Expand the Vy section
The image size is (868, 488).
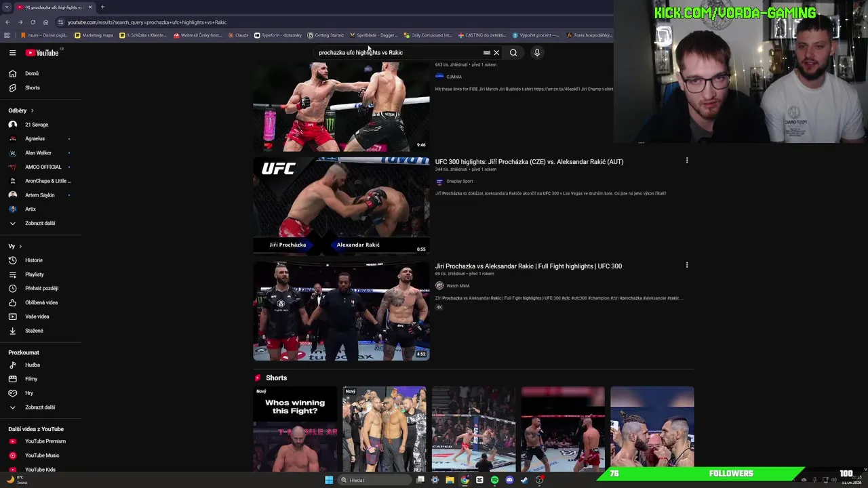click(15, 246)
